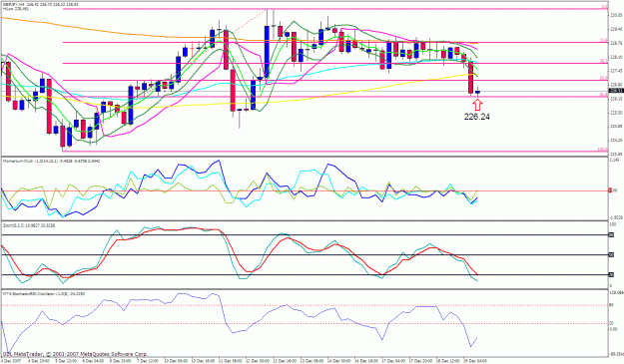
Task: Click the 227.45 price axis label
Action: pos(616,71)
